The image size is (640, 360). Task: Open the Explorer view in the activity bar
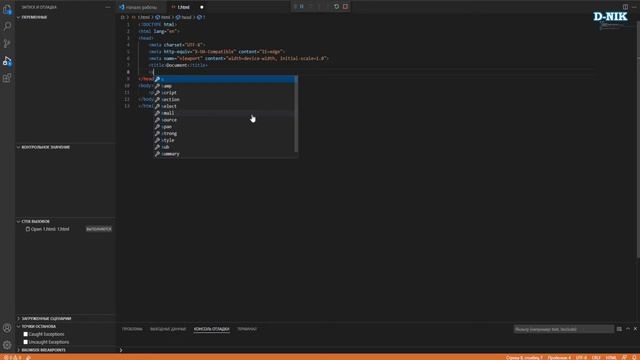point(7,9)
